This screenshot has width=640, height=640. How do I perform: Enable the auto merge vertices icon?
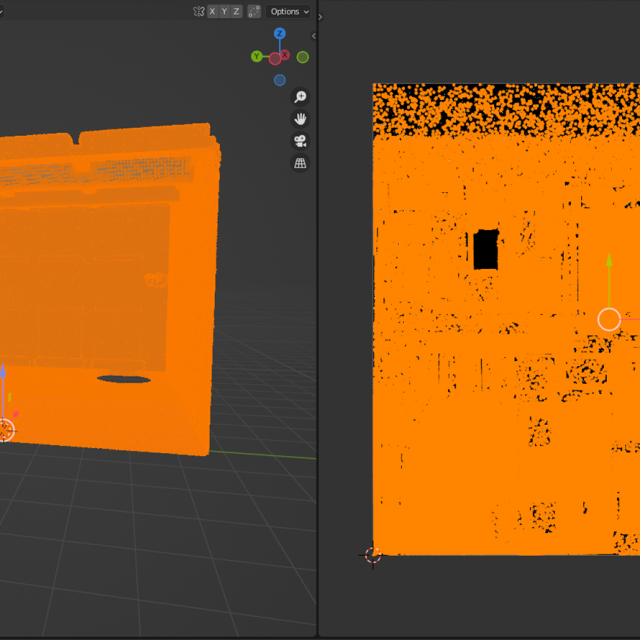tap(254, 11)
